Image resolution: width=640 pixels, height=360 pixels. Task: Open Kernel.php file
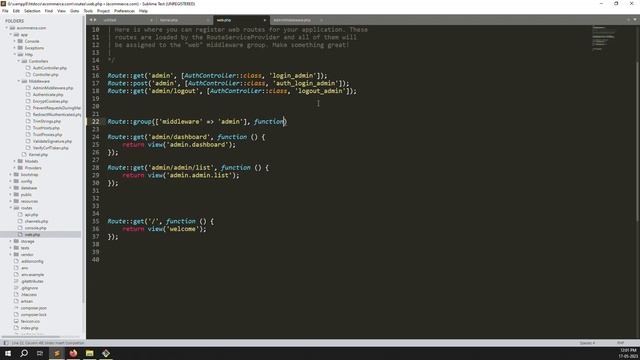[38, 155]
